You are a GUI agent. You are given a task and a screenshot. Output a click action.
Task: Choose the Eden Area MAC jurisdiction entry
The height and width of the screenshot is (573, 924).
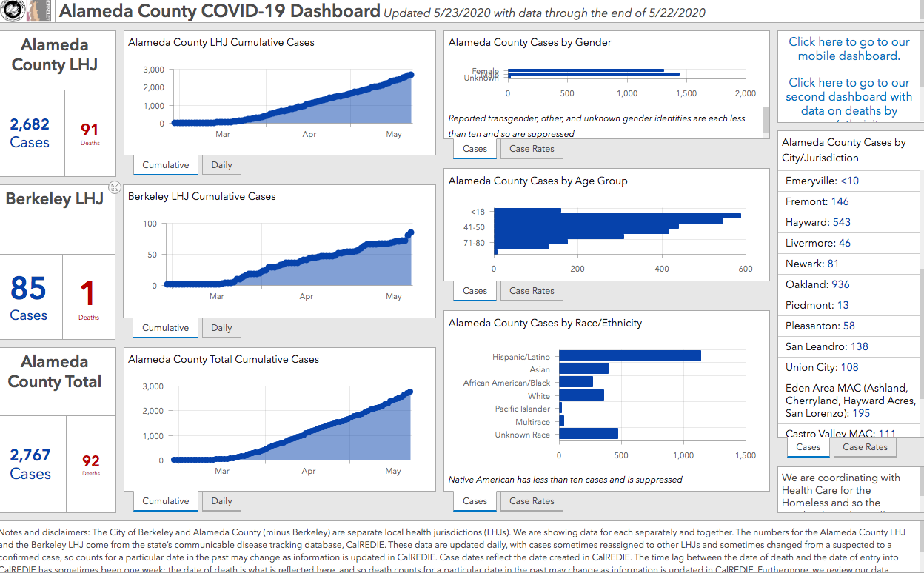pyautogui.click(x=850, y=401)
